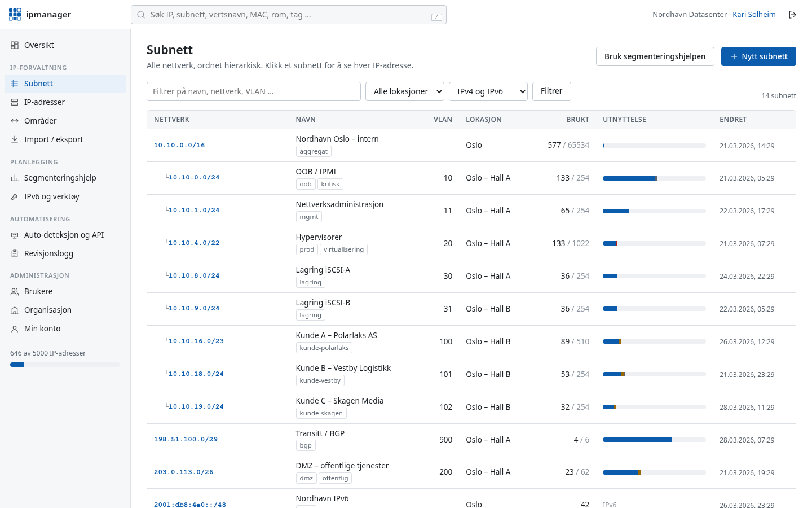
Task: Click the UTNYTTELSE column header
Action: point(624,120)
